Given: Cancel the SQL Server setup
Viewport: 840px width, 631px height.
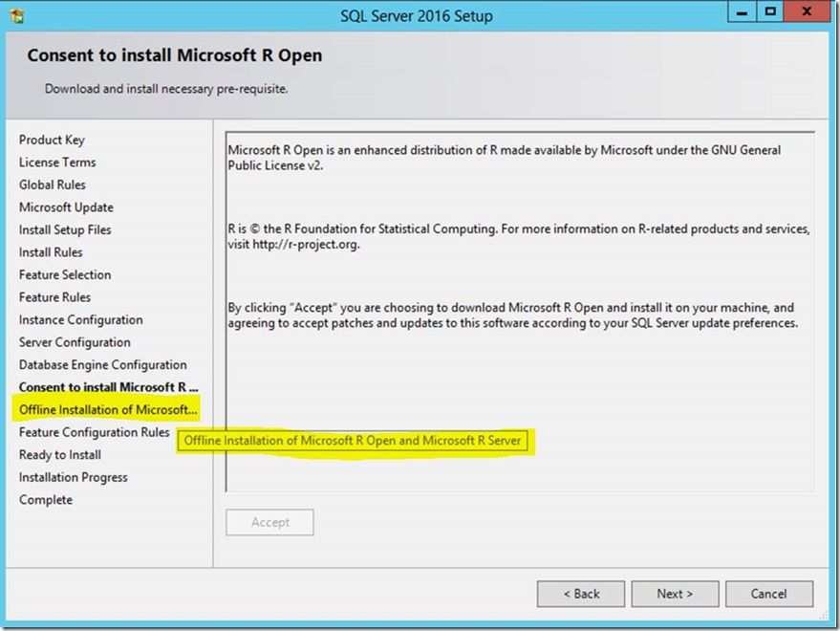Looking at the screenshot, I should 769,594.
